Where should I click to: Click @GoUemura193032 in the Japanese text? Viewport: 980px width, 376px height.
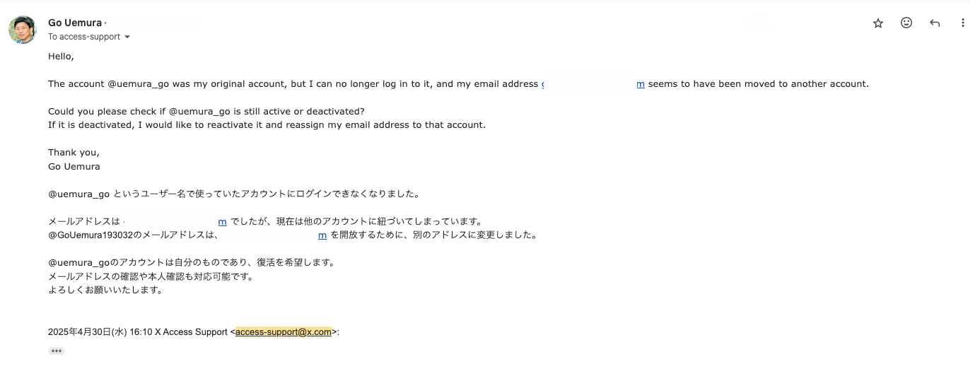tap(92, 235)
